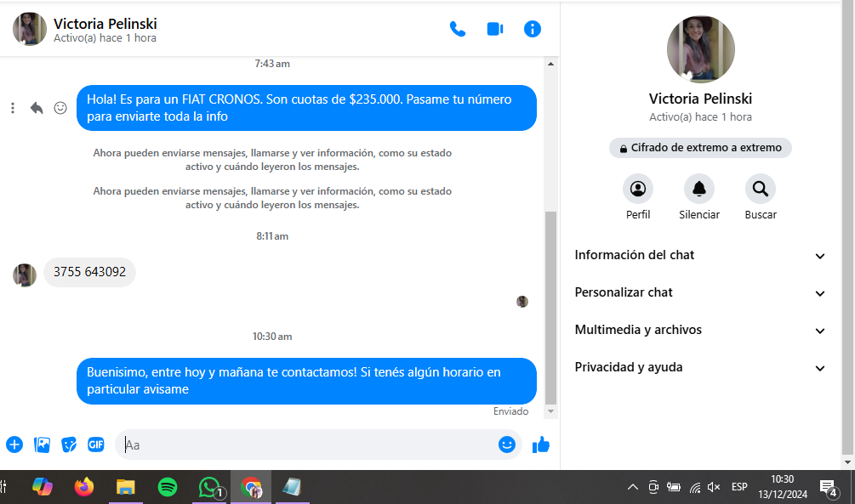855x504 pixels.
Task: Open Copilot from the taskbar
Action: click(x=43, y=486)
